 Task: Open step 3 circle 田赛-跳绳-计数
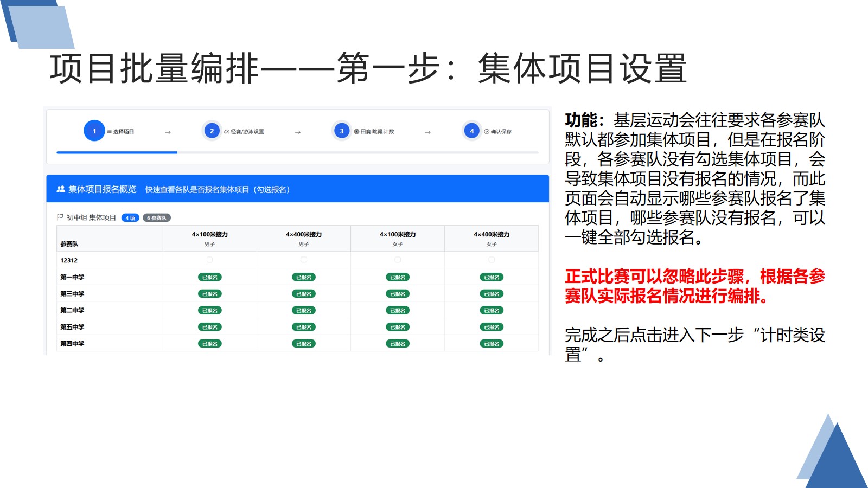click(x=342, y=131)
